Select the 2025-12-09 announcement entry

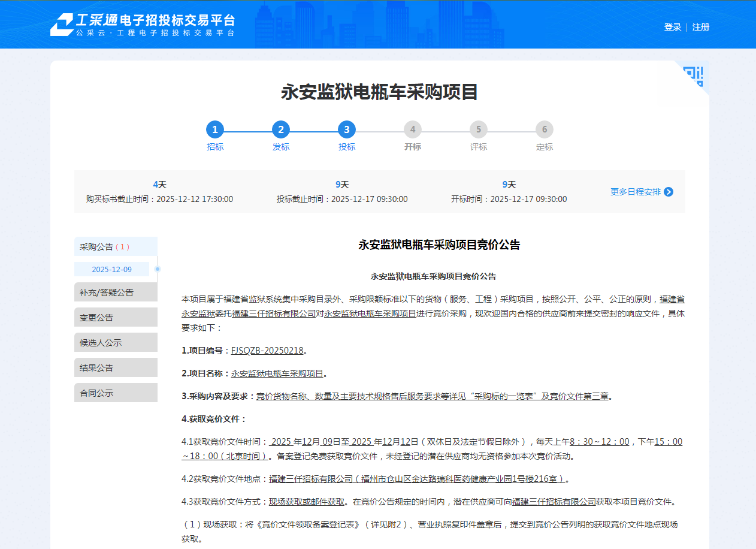(x=111, y=269)
